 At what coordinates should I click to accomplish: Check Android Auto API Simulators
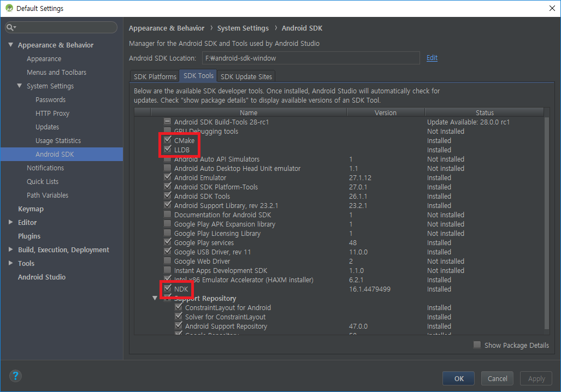(x=168, y=159)
